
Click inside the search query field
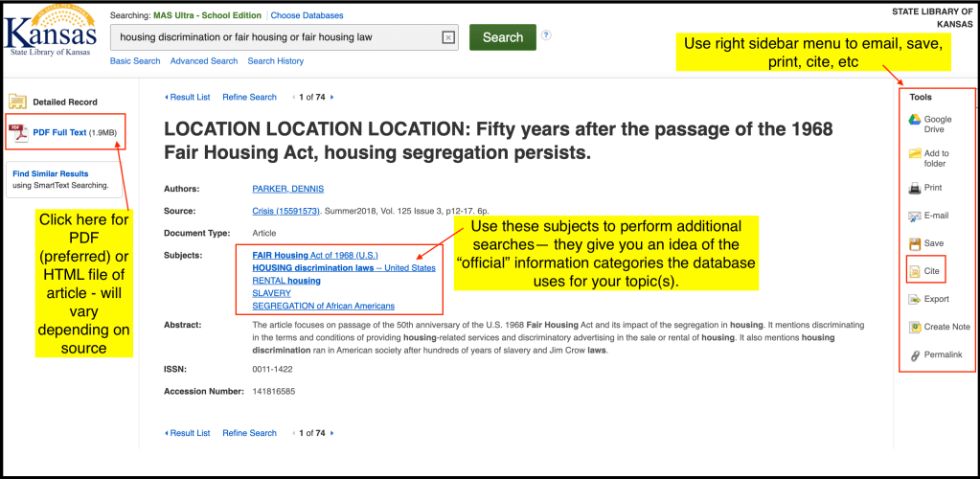click(x=273, y=37)
